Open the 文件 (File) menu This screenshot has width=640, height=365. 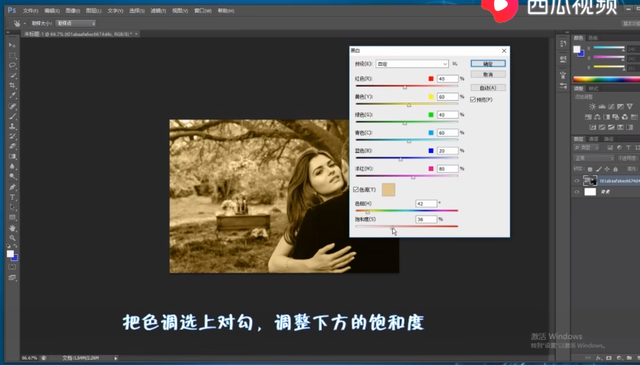(31, 11)
